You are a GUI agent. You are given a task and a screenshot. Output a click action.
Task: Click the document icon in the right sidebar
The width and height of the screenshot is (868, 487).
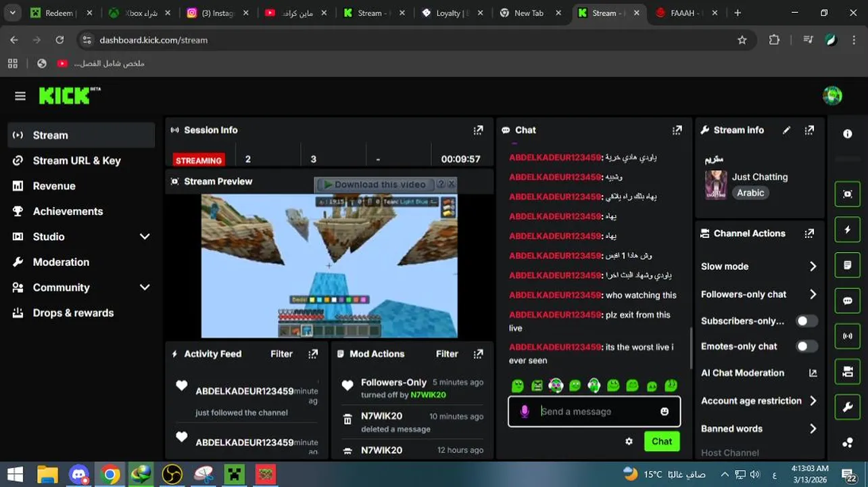click(x=848, y=265)
